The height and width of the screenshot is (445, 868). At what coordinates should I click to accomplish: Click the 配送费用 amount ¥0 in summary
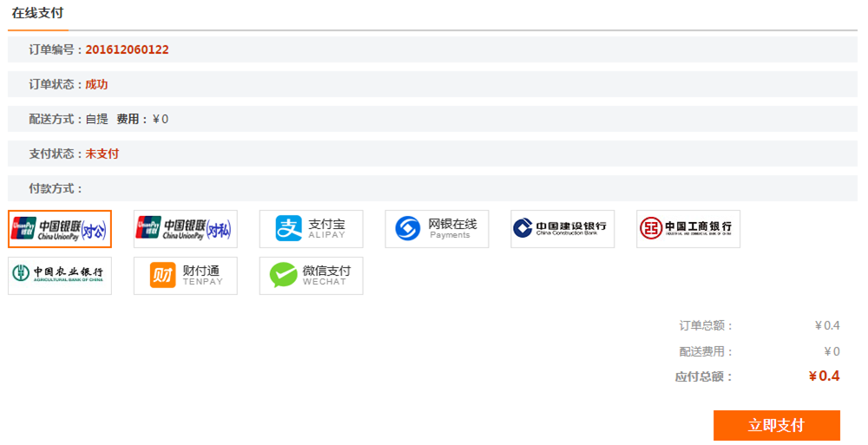832,351
